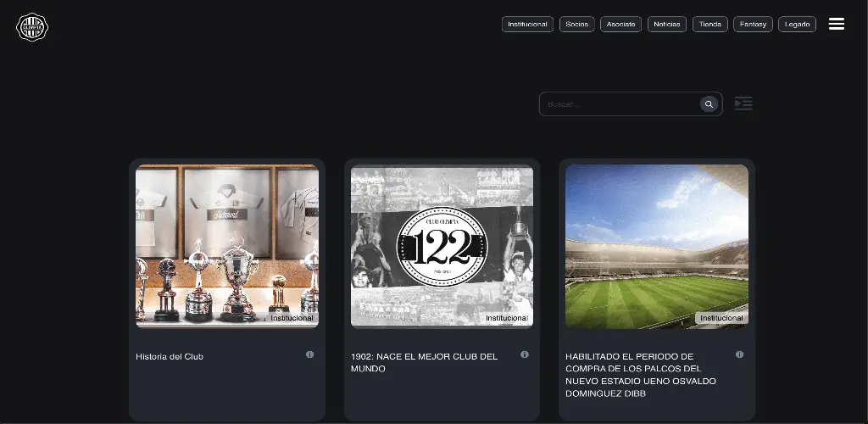Click the HABILITADO EL PERIODO DE COMPRA title
868x424 pixels.
pos(641,375)
